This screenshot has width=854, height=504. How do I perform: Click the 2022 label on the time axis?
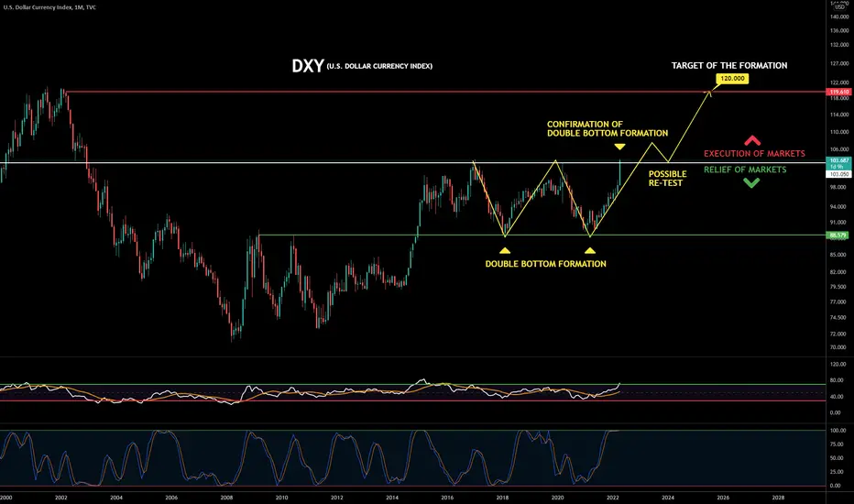[613, 498]
